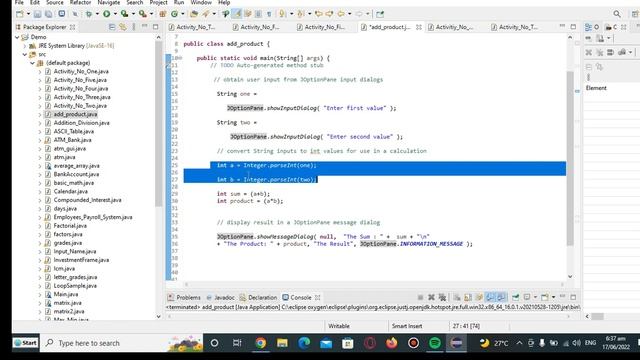640x360 pixels.
Task: Click the New file toolbar icon
Action: [x=19, y=14]
